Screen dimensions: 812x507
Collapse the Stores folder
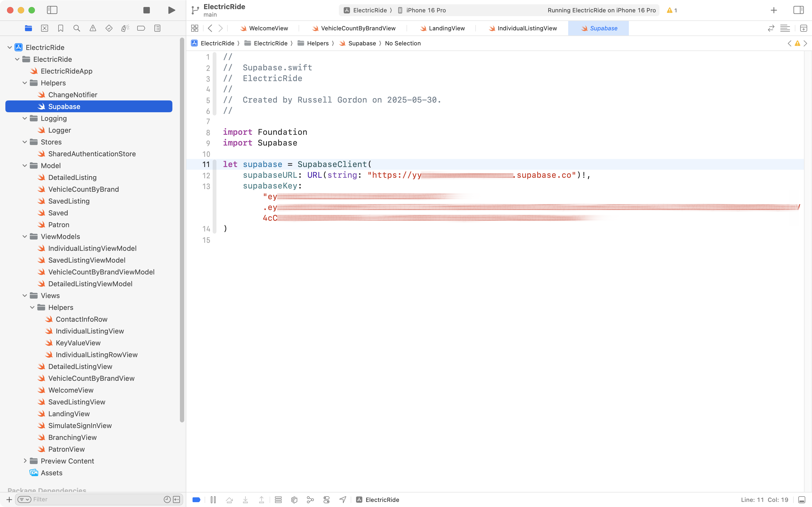click(x=25, y=142)
